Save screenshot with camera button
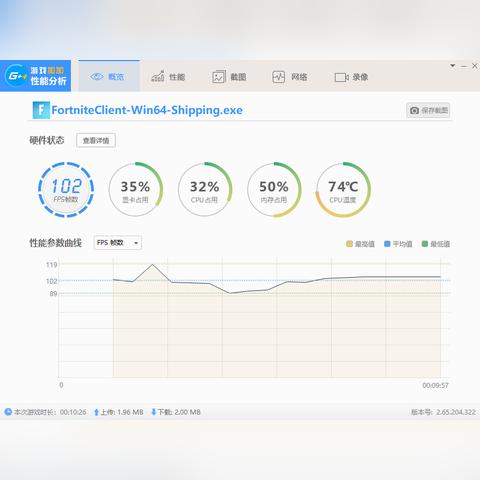 click(x=428, y=110)
